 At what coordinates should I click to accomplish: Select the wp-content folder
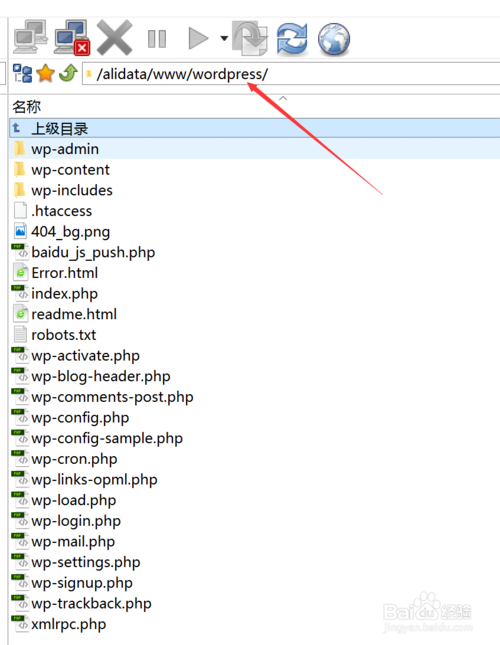click(x=70, y=169)
